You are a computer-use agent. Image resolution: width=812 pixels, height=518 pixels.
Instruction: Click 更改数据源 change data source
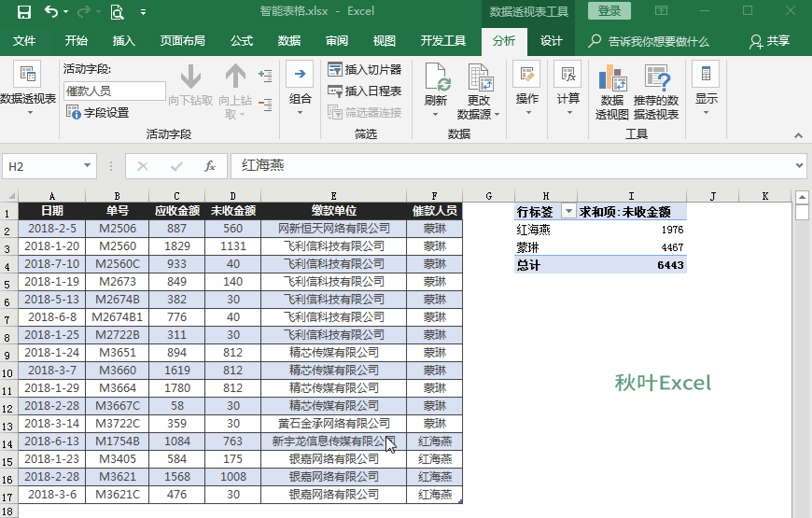point(479,91)
